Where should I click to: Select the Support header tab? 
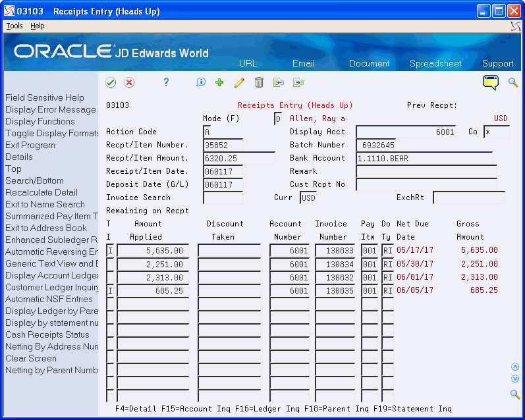pos(497,63)
